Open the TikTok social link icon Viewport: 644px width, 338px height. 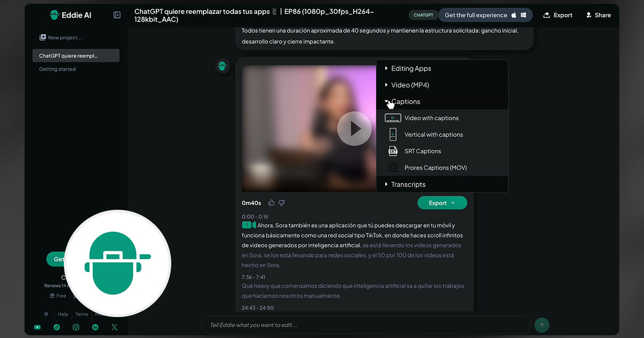[56, 327]
